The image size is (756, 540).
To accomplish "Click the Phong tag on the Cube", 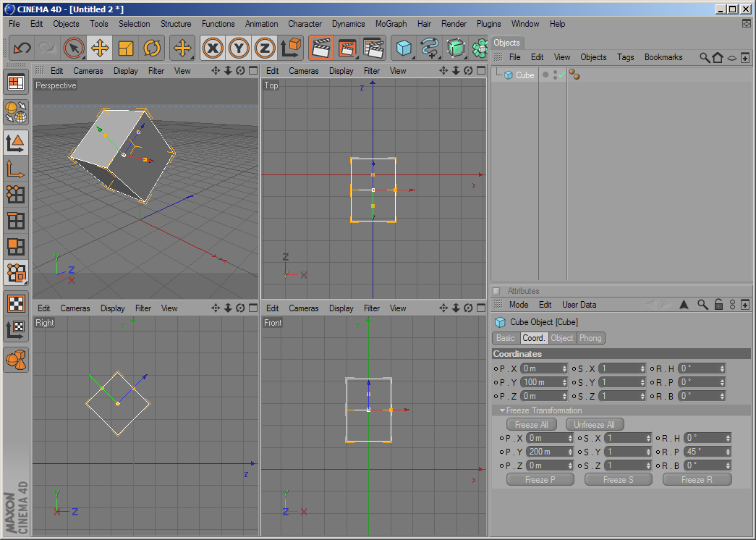I will coord(574,75).
